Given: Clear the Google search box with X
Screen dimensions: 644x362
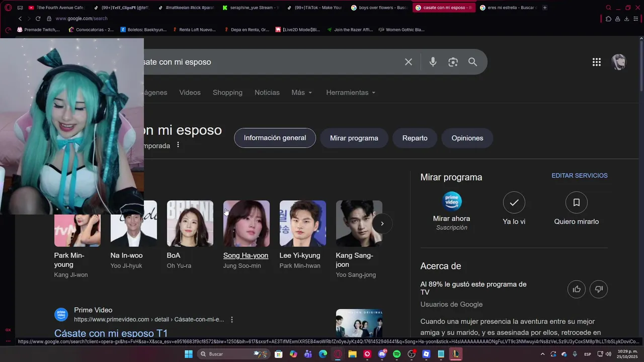Looking at the screenshot, I should point(409,62).
